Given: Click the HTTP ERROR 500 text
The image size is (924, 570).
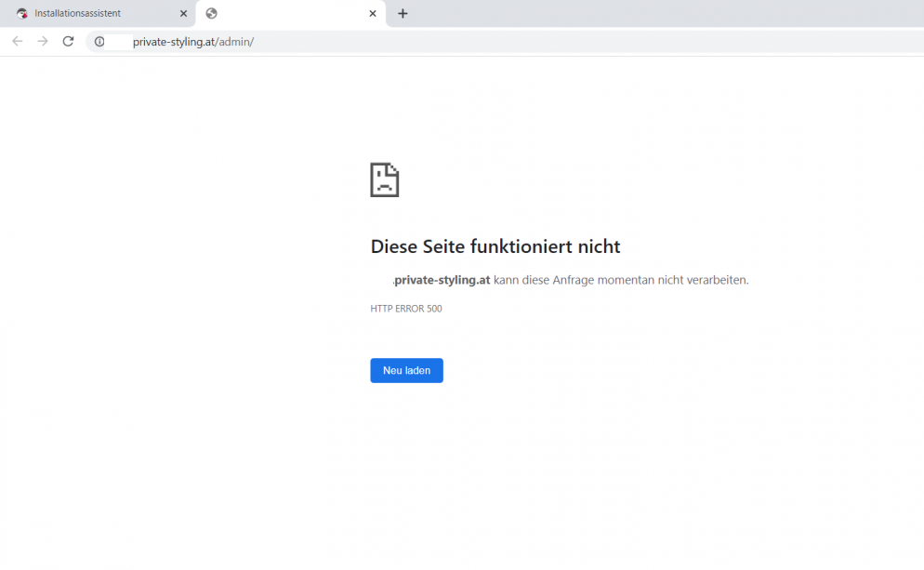Looking at the screenshot, I should pos(406,309).
